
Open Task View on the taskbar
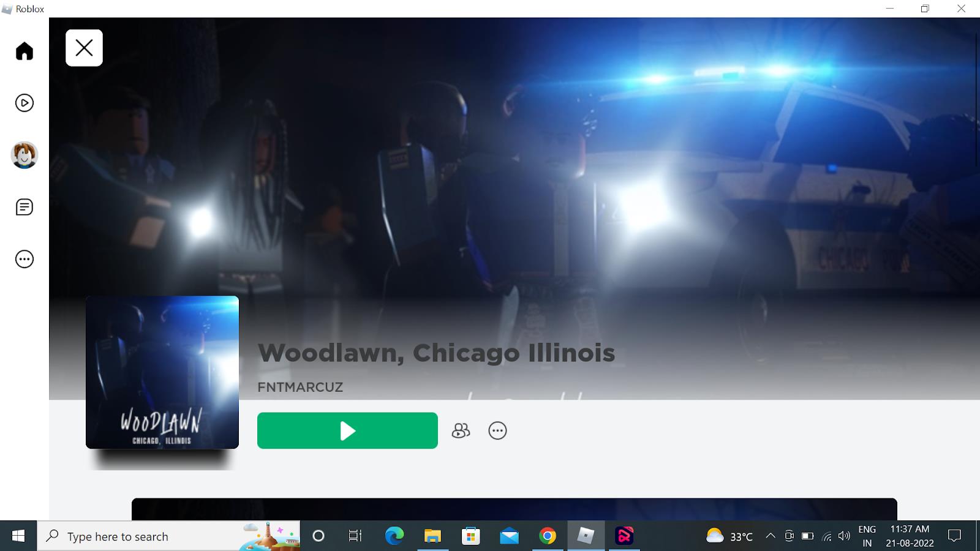[x=355, y=536]
